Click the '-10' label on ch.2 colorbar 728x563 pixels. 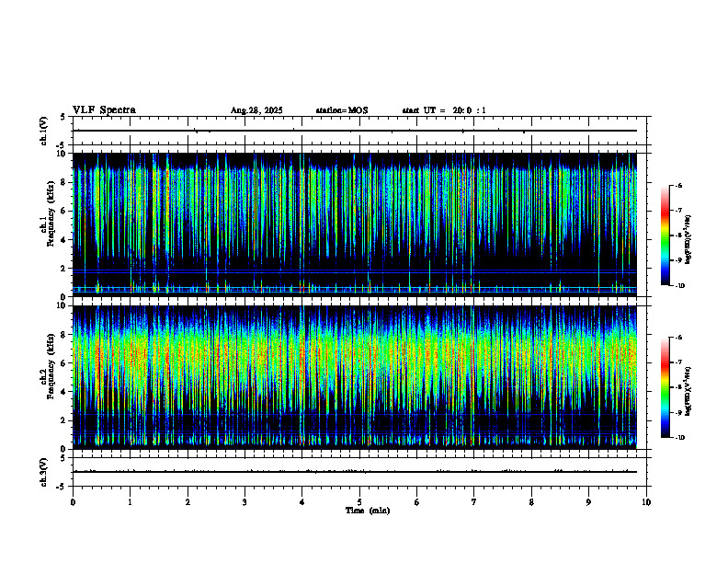pyautogui.click(x=679, y=438)
